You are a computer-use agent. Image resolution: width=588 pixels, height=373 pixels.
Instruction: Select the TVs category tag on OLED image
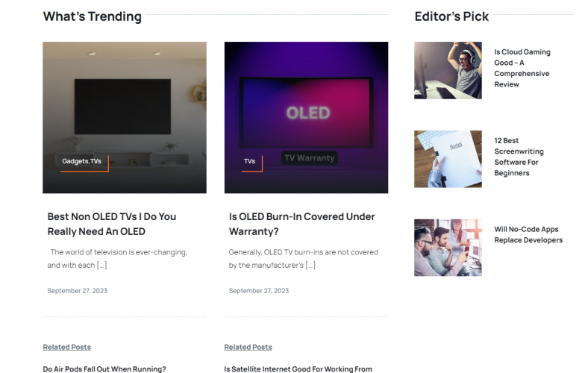click(249, 161)
